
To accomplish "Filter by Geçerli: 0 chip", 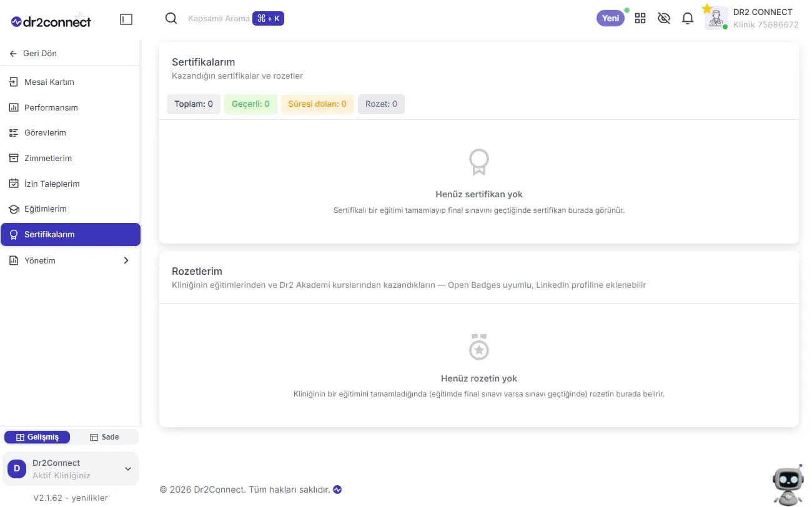I will 250,104.
